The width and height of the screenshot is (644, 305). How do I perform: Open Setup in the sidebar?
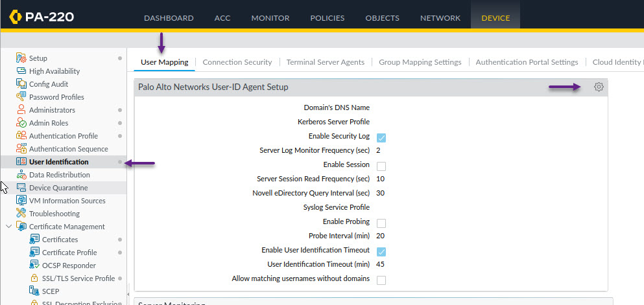point(38,58)
